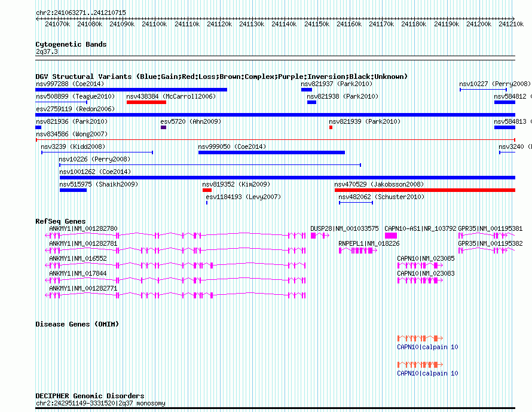Click the GPR35|NM_001195381 gene label
532x412 pixels.
pyautogui.click(x=490, y=229)
